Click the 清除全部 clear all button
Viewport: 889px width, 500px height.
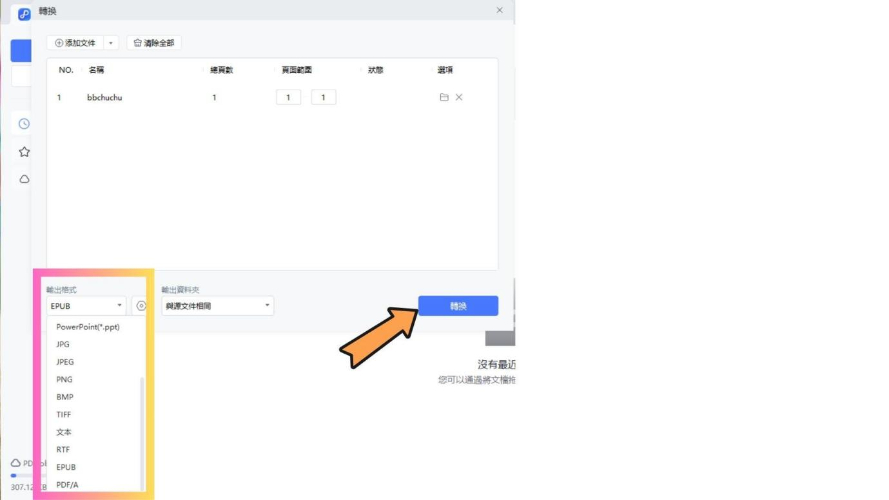pos(154,43)
